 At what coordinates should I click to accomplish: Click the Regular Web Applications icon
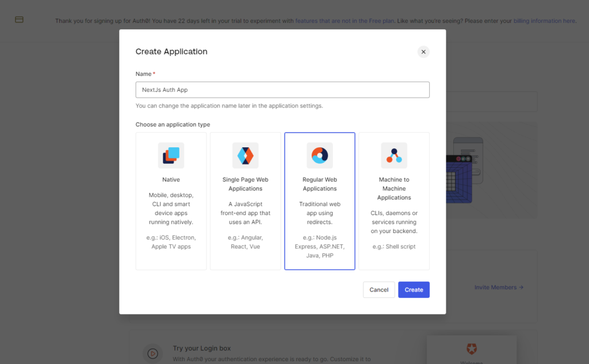(x=320, y=155)
